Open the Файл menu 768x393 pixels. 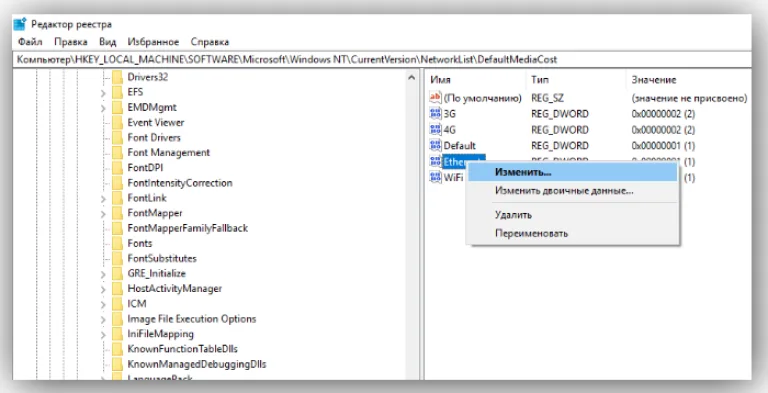coord(30,42)
